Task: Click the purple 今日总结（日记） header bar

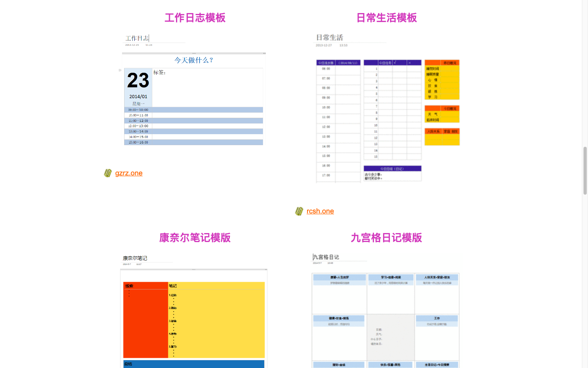Action: tap(392, 169)
